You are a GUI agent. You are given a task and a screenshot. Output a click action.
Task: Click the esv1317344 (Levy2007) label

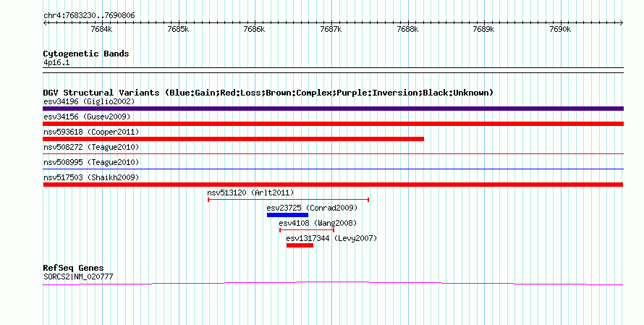coord(331,238)
